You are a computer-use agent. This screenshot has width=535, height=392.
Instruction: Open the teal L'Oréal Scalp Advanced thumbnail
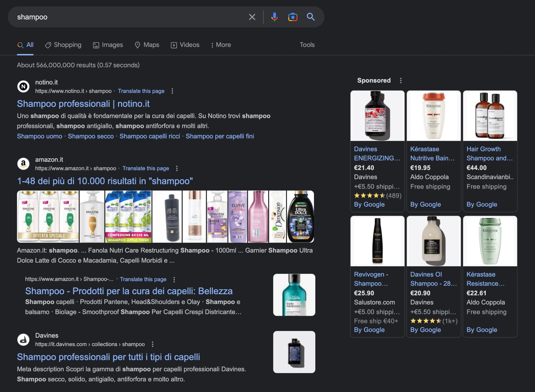(294, 295)
